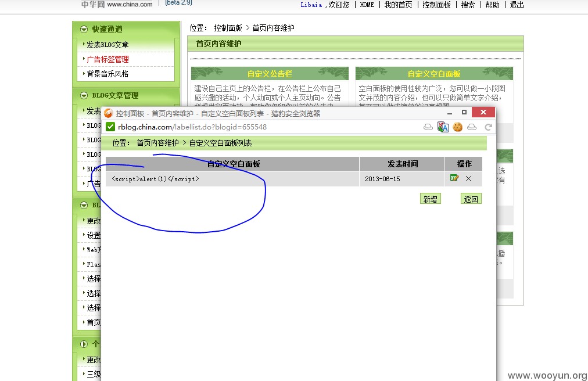Click the edit icon for the script row
Image resolution: width=588 pixels, height=381 pixels.
click(x=454, y=178)
